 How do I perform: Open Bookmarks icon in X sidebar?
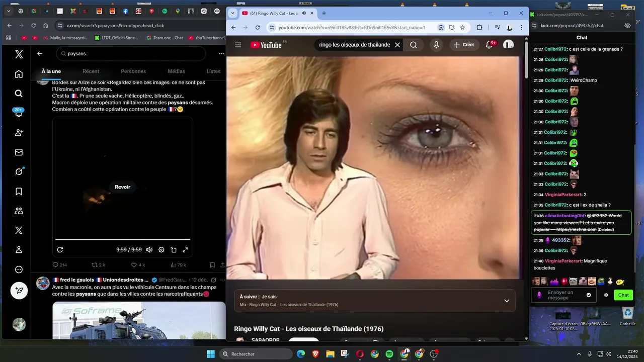pyautogui.click(x=19, y=191)
